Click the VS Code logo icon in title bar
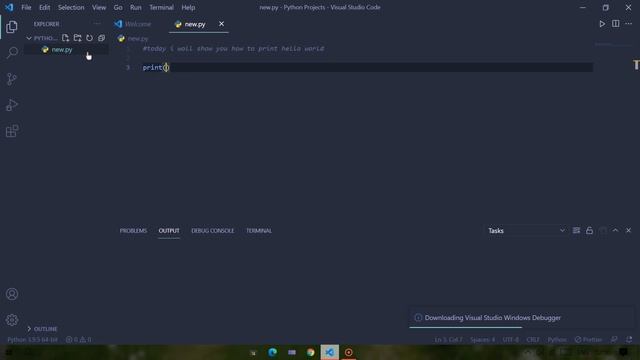Image resolution: width=640 pixels, height=360 pixels. pos(9,7)
